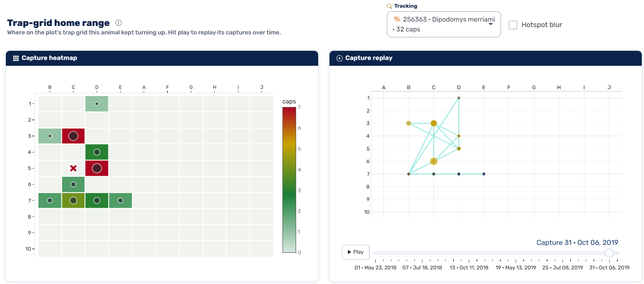The width and height of the screenshot is (644, 284).
Task: Enable the Hotspot blur checkbox
Action: point(513,25)
